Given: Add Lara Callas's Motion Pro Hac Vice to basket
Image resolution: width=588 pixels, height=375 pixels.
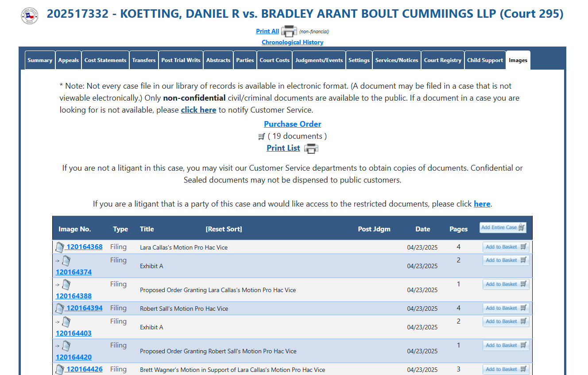Looking at the screenshot, I should [506, 247].
